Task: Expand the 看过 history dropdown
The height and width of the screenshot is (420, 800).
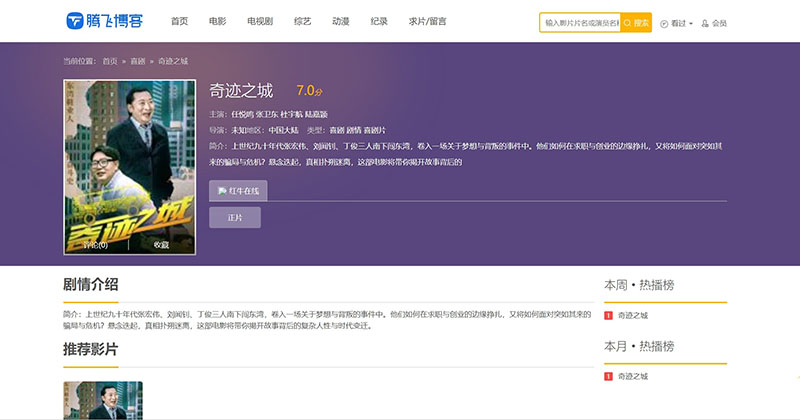Action: click(x=677, y=23)
